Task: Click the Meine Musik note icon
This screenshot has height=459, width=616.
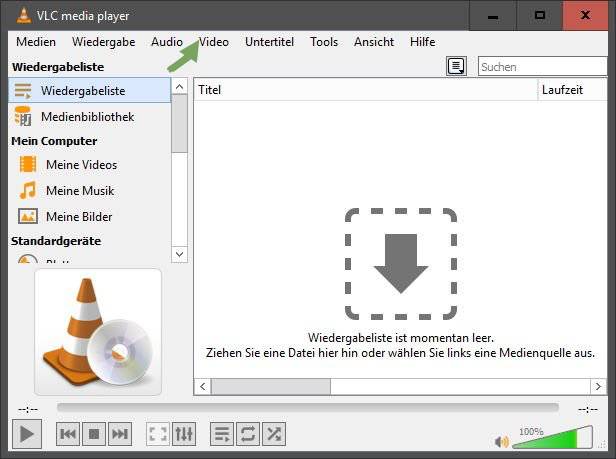Action: (28, 190)
